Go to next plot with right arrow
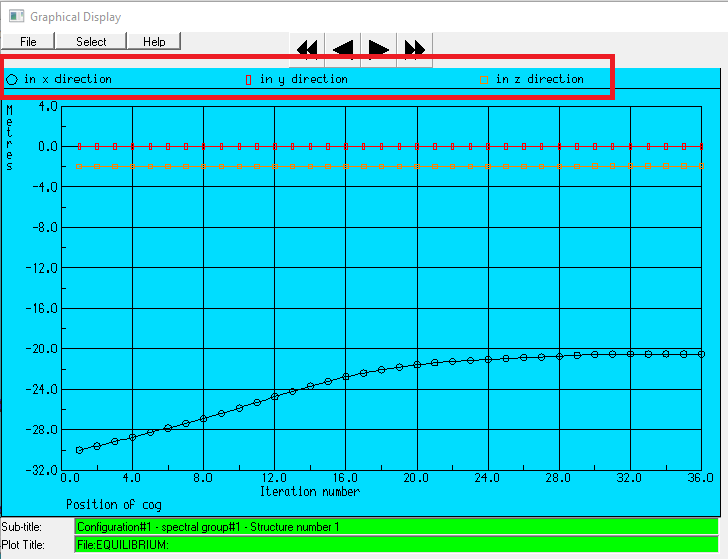728x559 pixels. pyautogui.click(x=378, y=48)
